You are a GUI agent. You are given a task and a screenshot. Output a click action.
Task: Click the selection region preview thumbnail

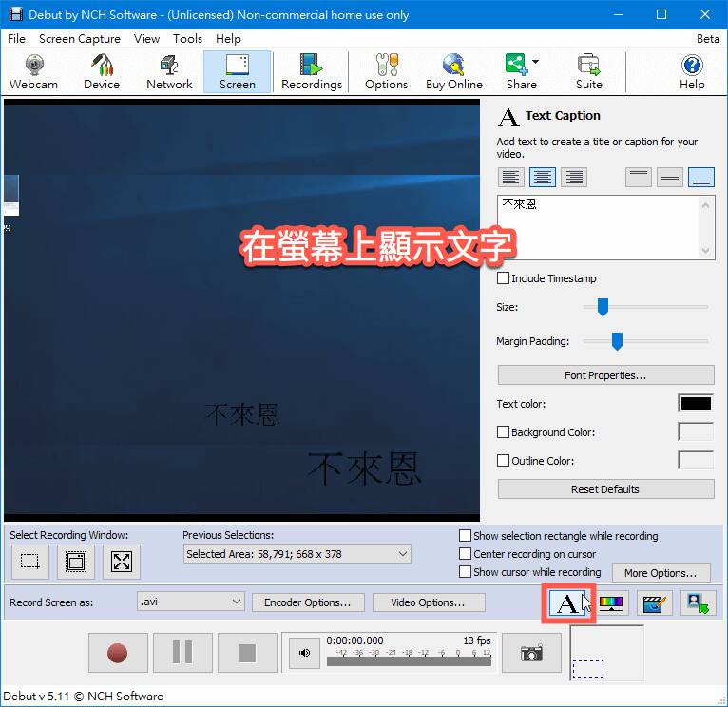(606, 653)
